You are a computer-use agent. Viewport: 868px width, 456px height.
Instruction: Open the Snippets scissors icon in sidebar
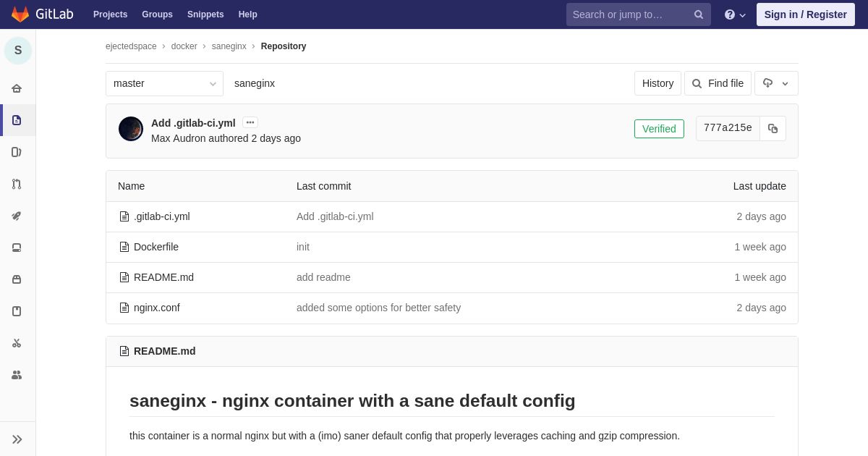pyautogui.click(x=17, y=343)
